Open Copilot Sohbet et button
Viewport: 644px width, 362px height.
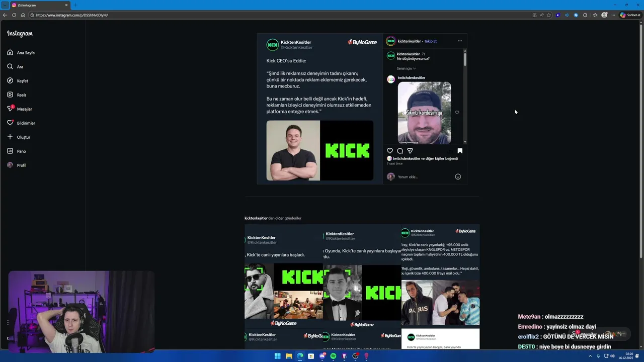pyautogui.click(x=630, y=15)
